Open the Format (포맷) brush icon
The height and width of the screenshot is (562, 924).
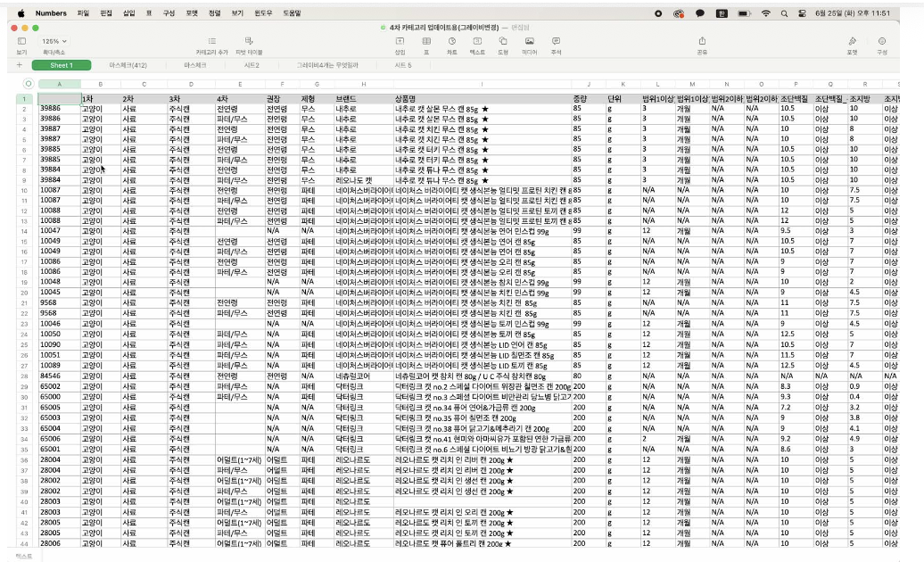click(x=852, y=41)
